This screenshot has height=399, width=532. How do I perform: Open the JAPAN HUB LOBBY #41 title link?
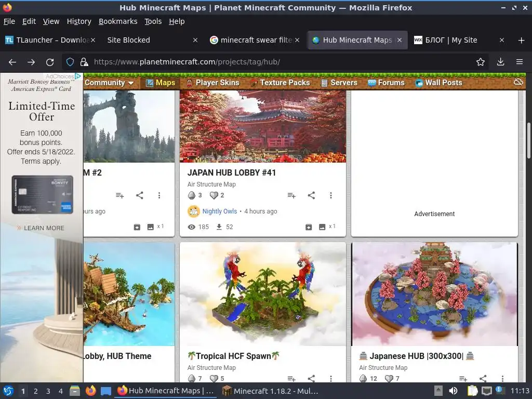tap(231, 172)
